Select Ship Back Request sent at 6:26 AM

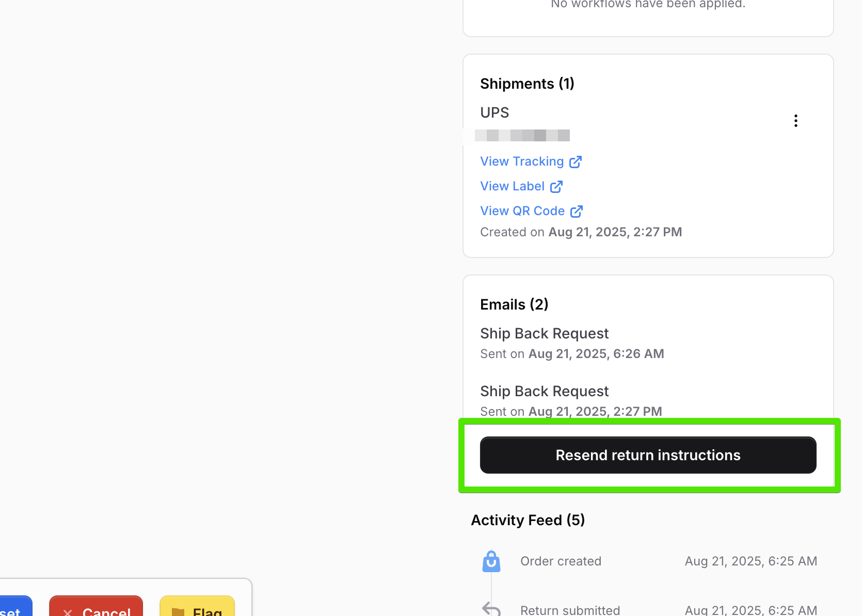coord(544,334)
